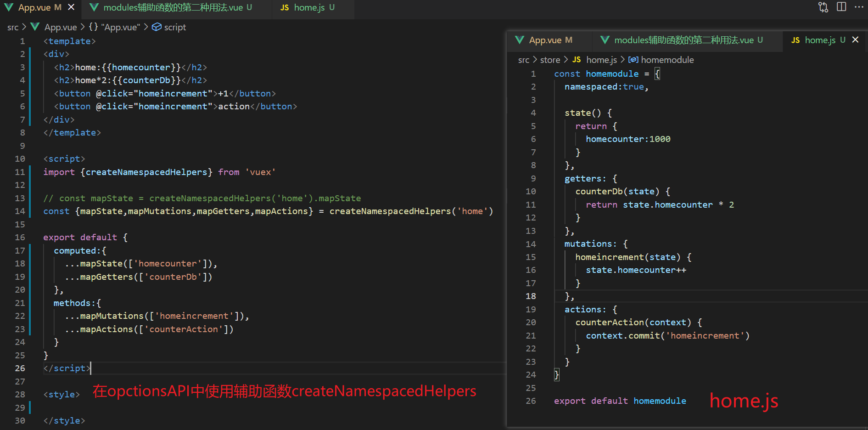The width and height of the screenshot is (868, 430).
Task: Close the App.vue tab in left editor
Action: (x=71, y=7)
